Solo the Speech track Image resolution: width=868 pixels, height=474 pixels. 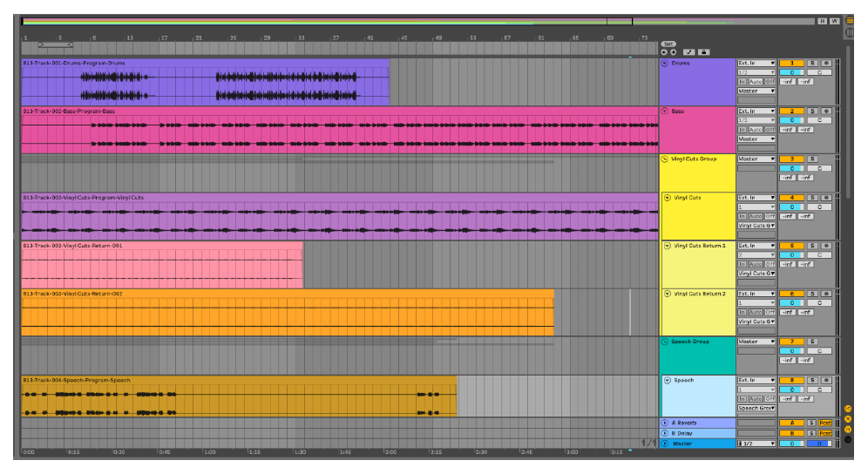coord(812,381)
